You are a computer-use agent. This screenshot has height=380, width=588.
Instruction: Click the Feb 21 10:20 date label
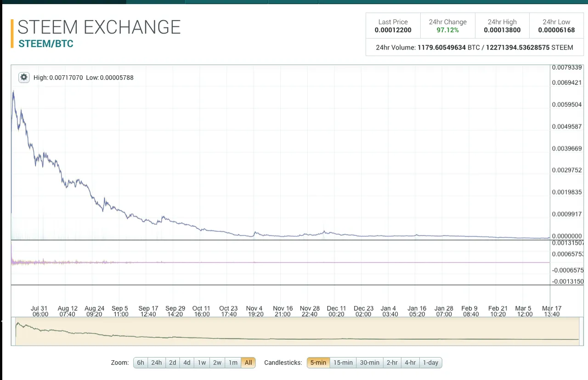click(x=498, y=311)
